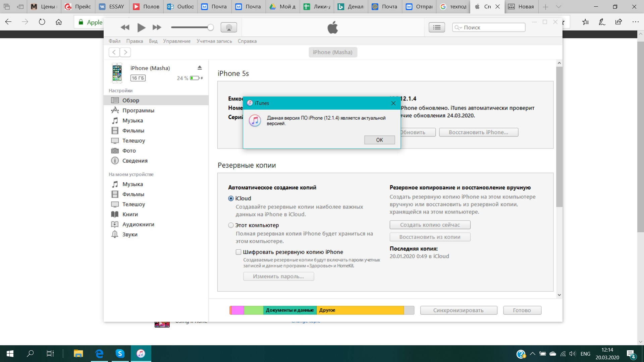The image size is (644, 362).
Task: Select Этот компьютер backup option
Action: [x=231, y=225]
